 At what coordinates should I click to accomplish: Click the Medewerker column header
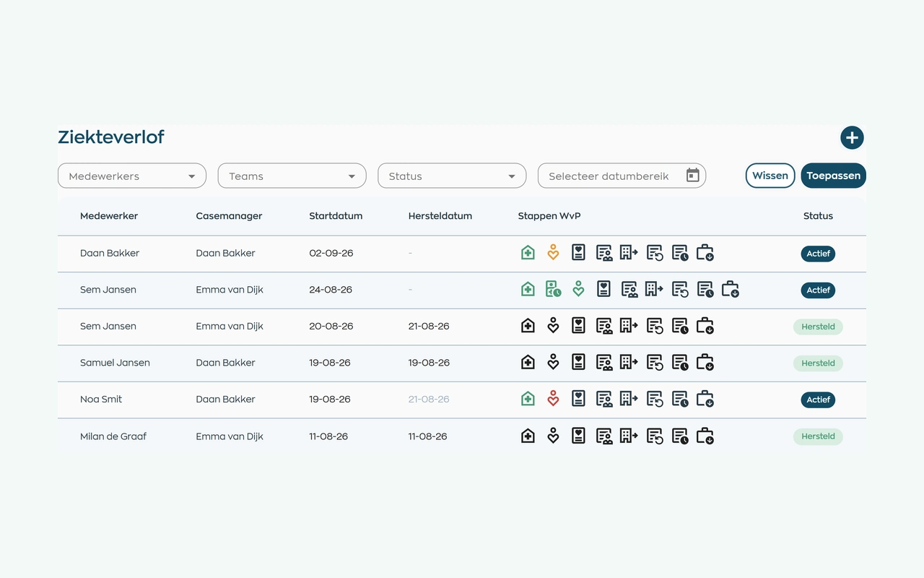109,216
